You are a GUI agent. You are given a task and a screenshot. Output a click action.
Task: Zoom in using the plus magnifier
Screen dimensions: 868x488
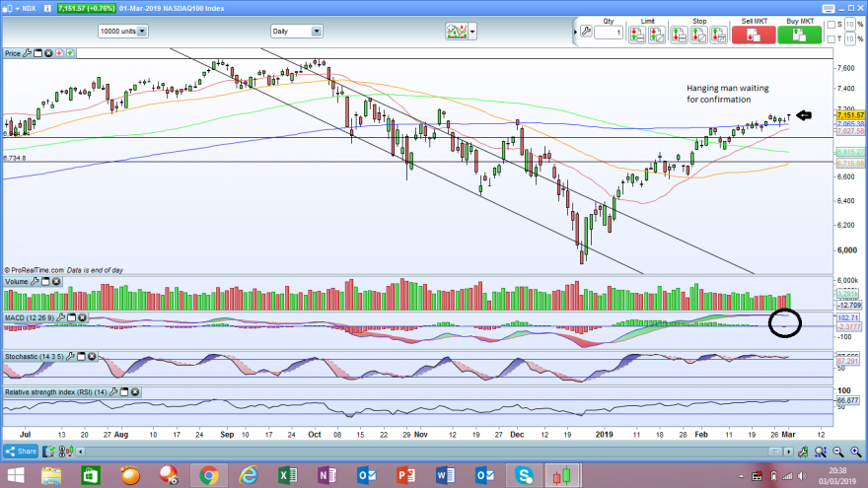856,453
